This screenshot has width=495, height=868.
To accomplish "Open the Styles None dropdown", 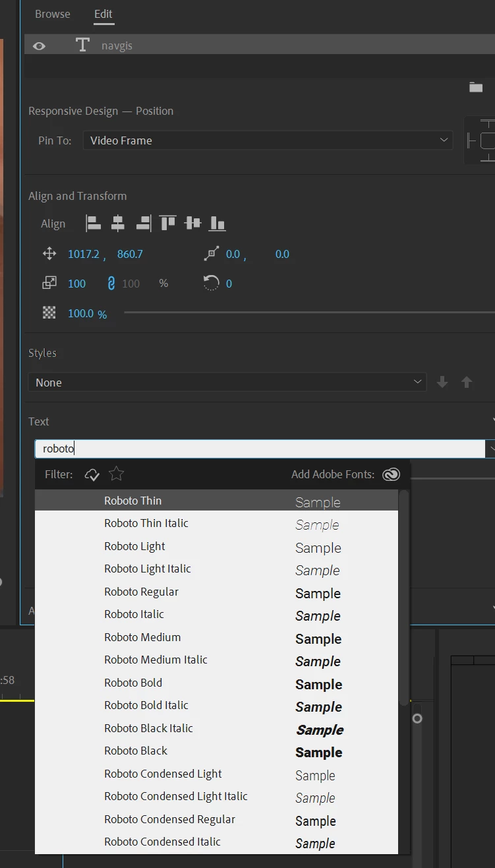I will [227, 383].
